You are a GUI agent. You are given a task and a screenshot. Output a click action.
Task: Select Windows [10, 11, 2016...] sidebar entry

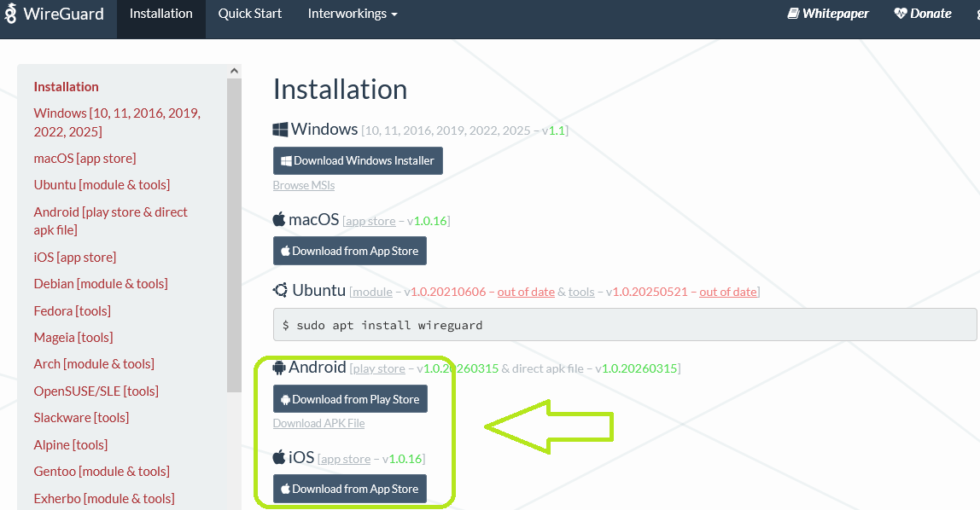pos(117,122)
